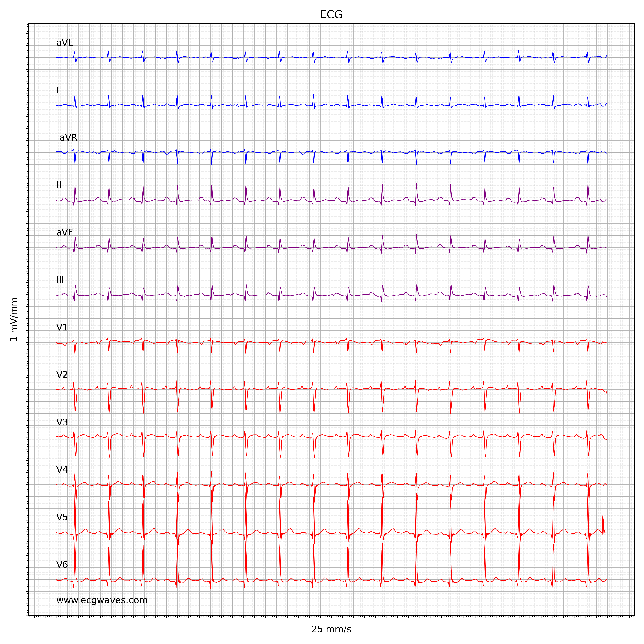Viewport: 644px width, 644px height.
Task: Click the first QRS complex in lead II
Action: click(x=75, y=193)
